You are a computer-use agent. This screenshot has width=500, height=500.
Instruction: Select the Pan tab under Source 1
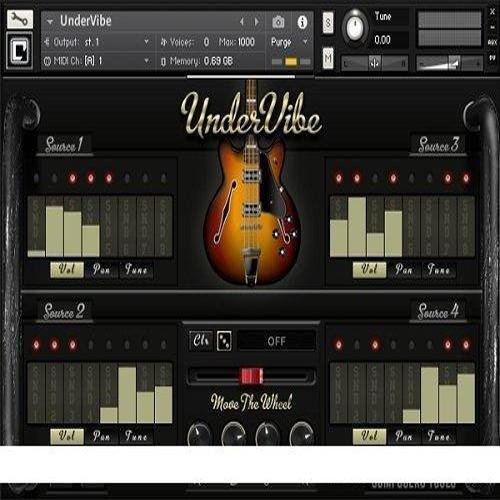[101, 269]
